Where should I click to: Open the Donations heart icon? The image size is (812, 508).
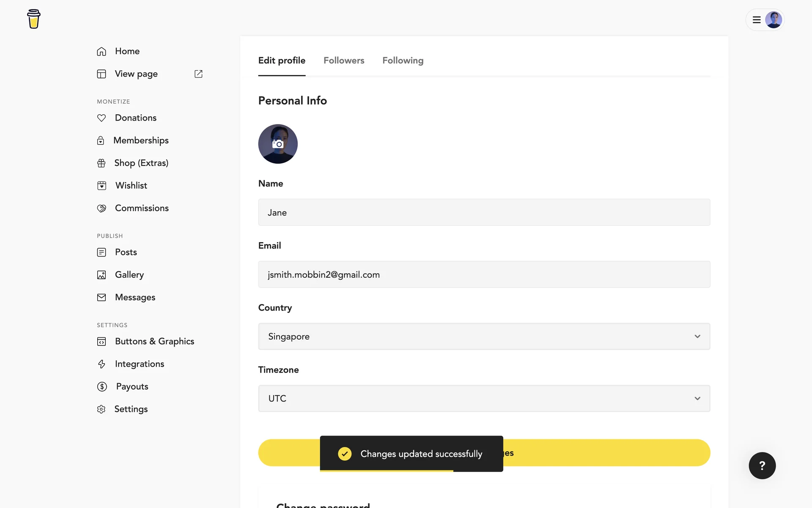pyautogui.click(x=101, y=118)
